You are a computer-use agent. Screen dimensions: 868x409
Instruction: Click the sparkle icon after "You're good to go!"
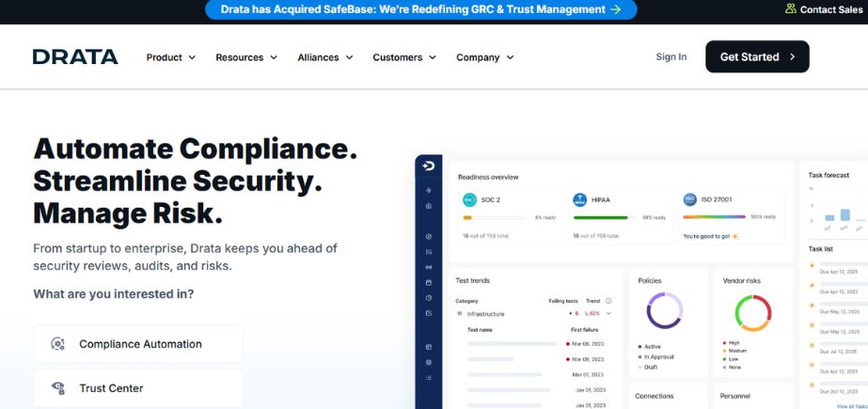coord(735,236)
